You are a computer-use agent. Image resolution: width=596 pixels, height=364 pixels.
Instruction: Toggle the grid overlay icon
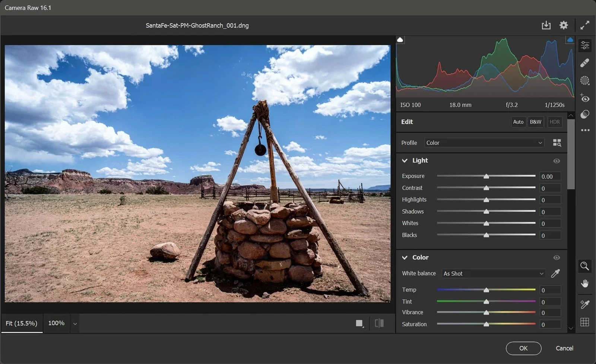click(585, 322)
